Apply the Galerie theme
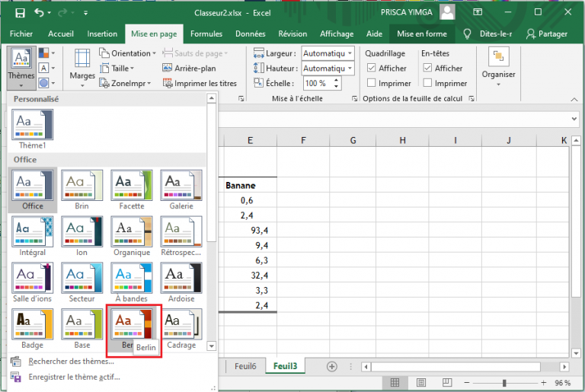 tap(181, 190)
